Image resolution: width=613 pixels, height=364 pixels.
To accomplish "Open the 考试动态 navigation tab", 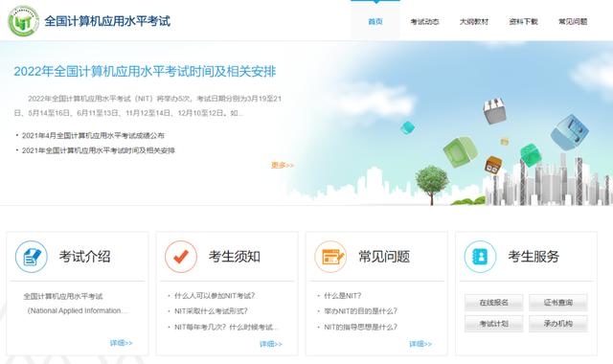I will 424,21.
